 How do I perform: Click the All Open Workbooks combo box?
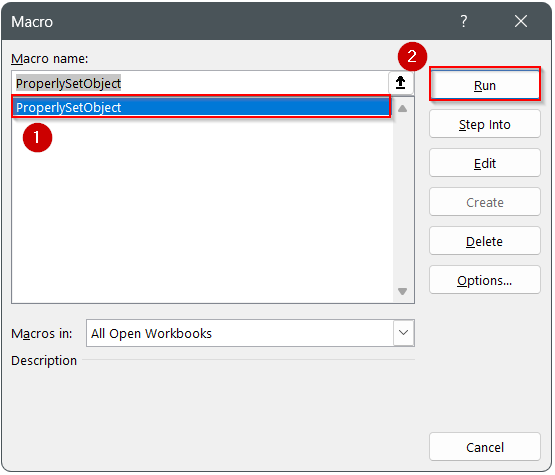point(250,333)
